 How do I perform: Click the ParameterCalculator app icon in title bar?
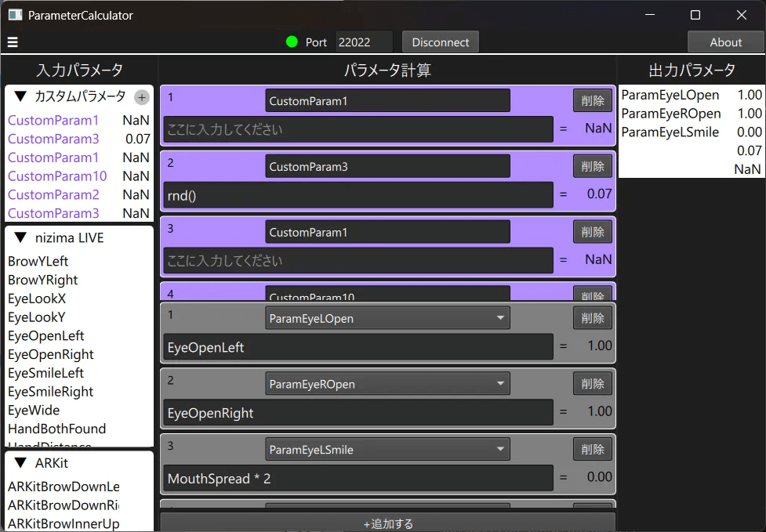15,15
